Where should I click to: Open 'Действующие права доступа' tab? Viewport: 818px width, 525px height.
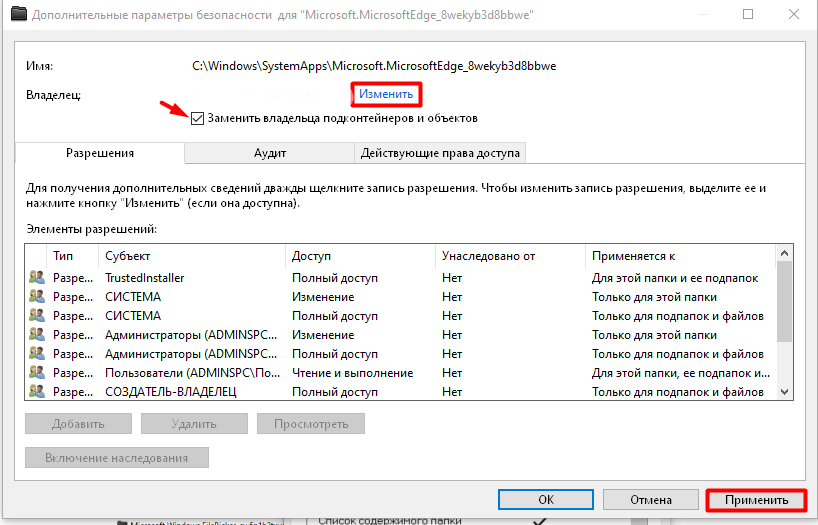[440, 153]
